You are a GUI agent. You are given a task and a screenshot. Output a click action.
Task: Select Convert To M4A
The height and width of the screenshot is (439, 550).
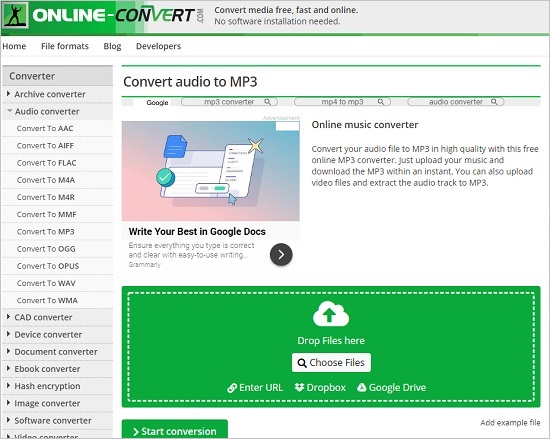pyautogui.click(x=58, y=180)
